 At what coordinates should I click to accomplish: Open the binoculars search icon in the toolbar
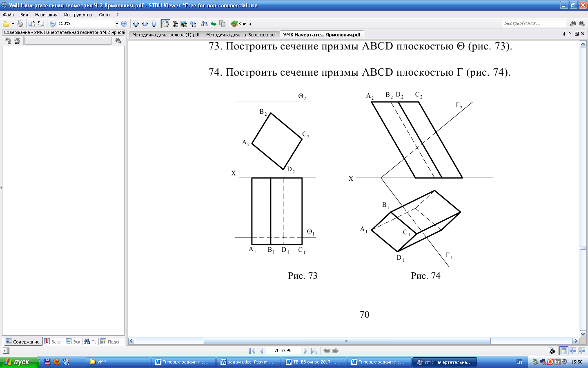pyautogui.click(x=205, y=24)
